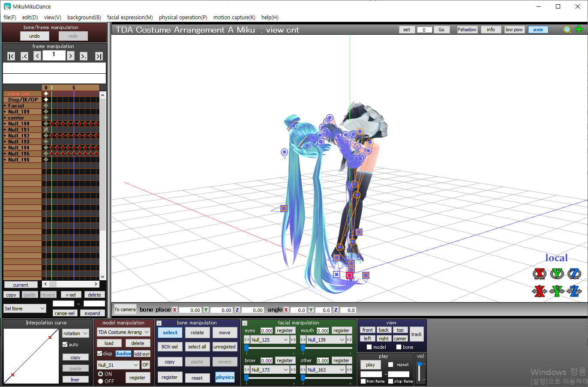Next brow morph arrow button
The image size is (588, 387).
click(293, 370)
